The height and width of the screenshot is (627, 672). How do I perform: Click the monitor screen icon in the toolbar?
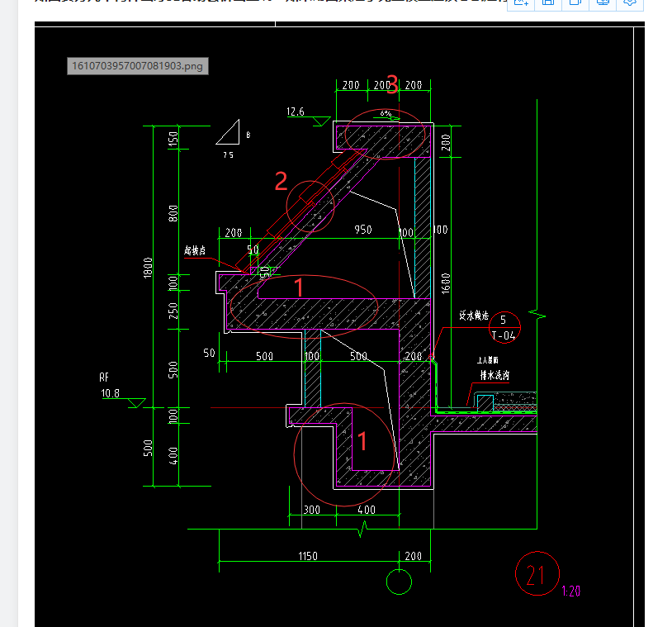pos(603,2)
